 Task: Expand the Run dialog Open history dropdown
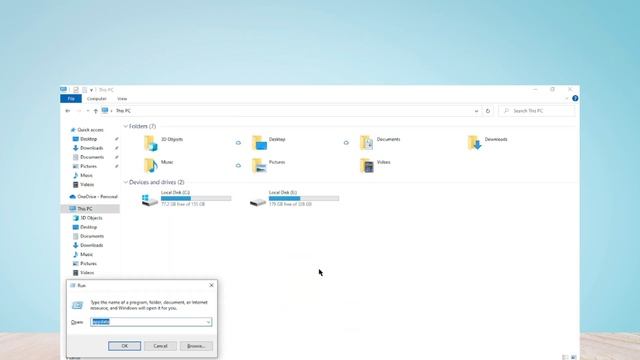click(208, 322)
